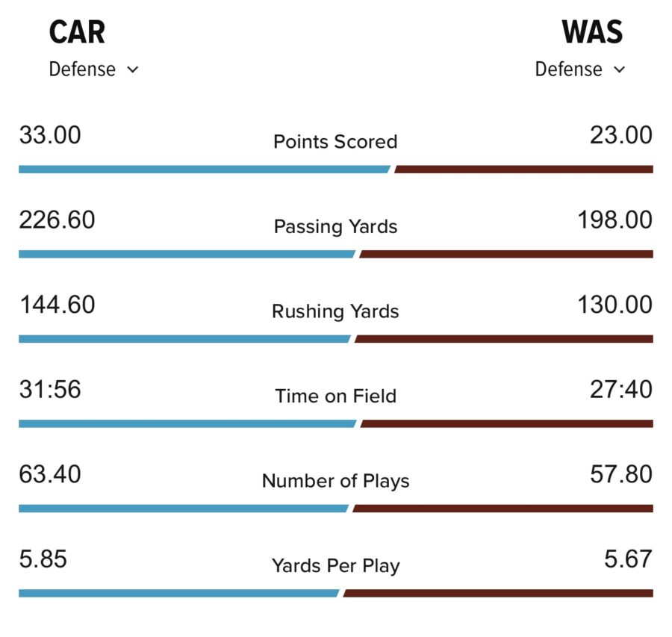Select the Number of Plays label
The height and width of the screenshot is (637, 672).
click(x=335, y=481)
